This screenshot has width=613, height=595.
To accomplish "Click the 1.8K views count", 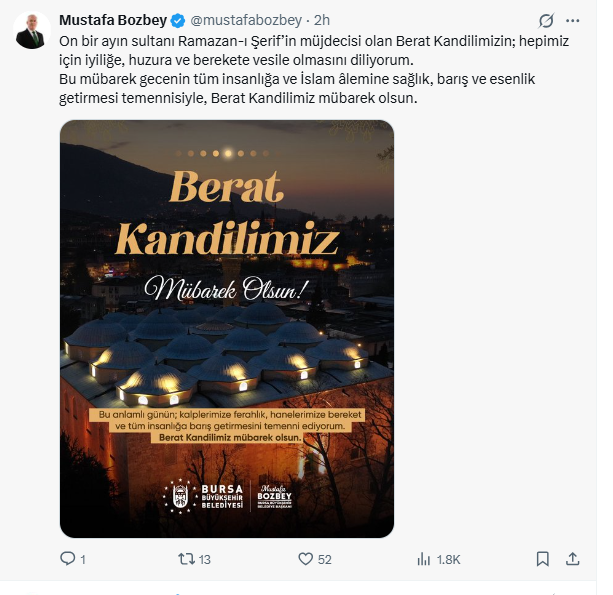I will click(x=448, y=560).
